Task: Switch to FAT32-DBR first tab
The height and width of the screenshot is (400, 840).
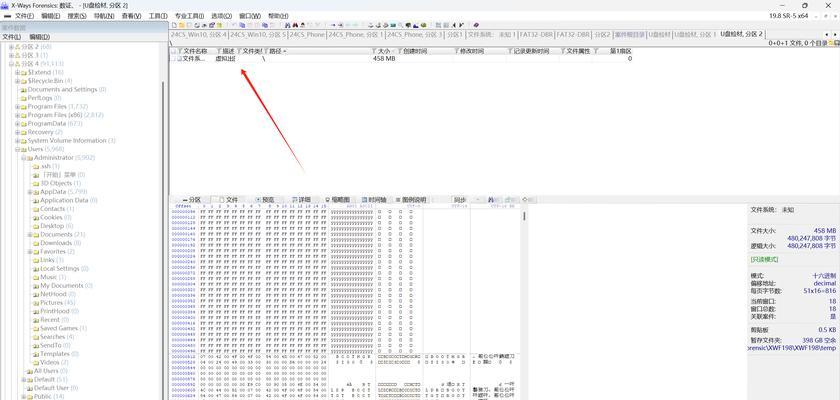Action: pos(536,34)
